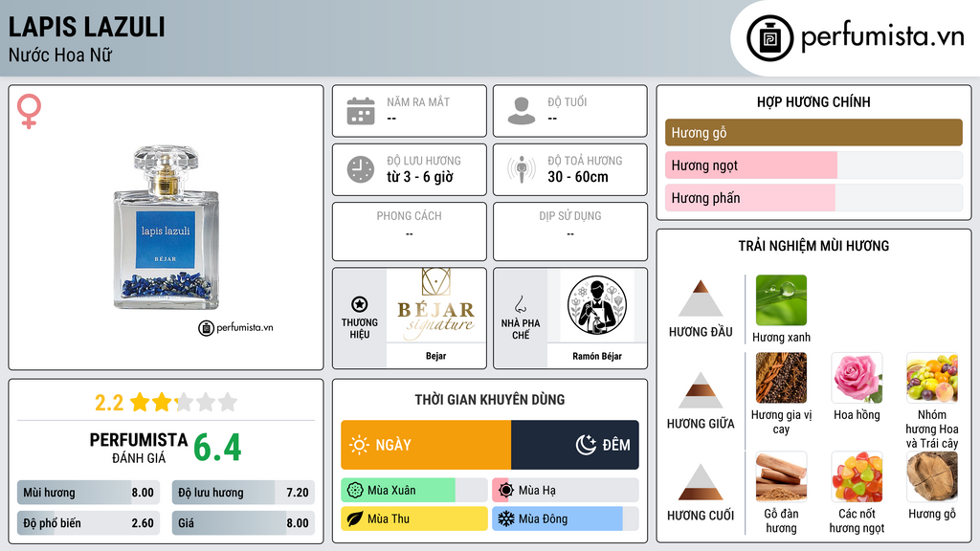The image size is (980, 551).
Task: Click the Hương đầu pyramid icon
Action: [701, 298]
